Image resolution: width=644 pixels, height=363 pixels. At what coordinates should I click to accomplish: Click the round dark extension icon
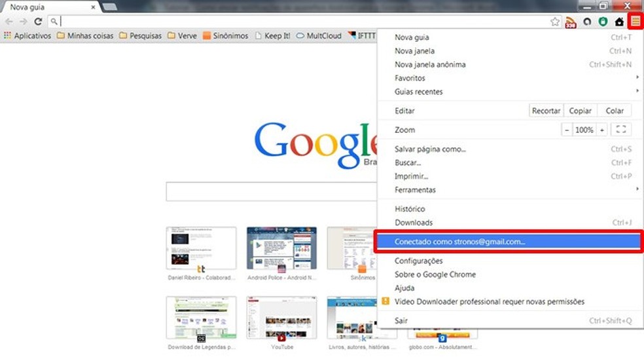(587, 22)
